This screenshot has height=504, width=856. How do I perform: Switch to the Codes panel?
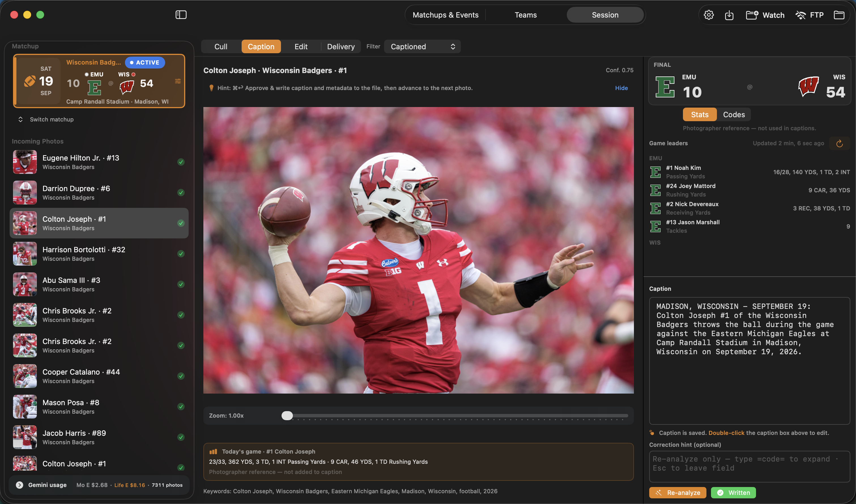click(x=734, y=114)
